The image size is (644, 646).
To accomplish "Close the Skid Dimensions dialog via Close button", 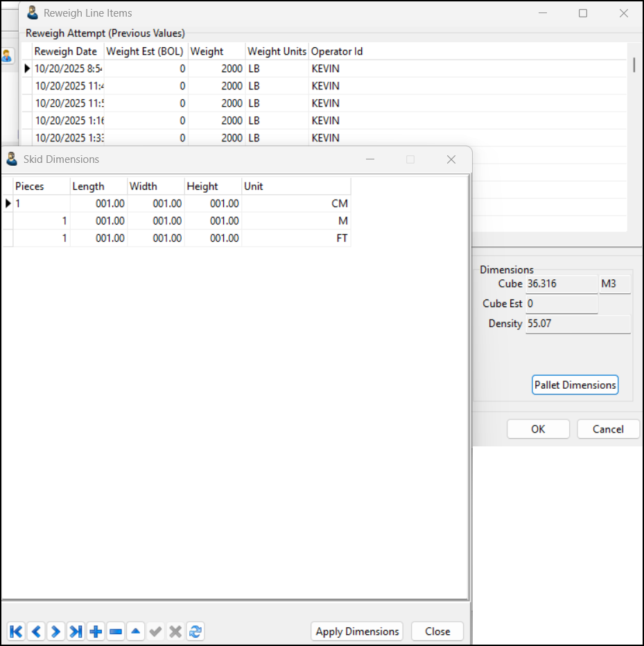I will [x=437, y=631].
